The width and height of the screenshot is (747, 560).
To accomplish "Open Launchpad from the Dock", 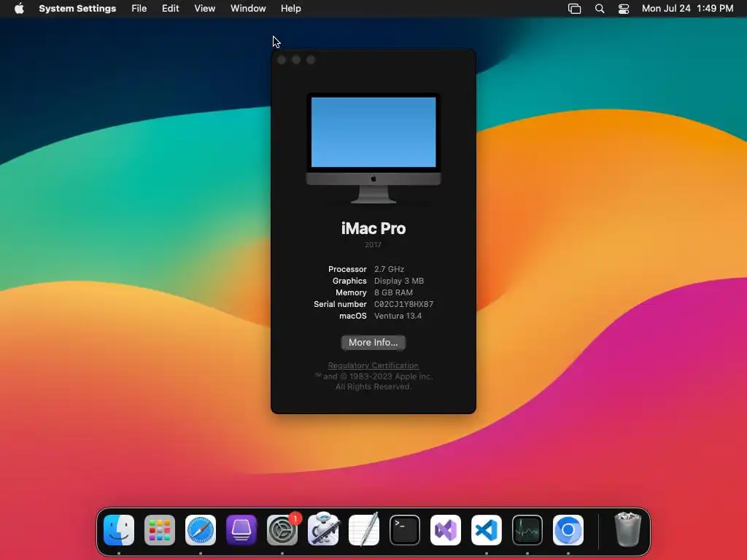I will coord(160,530).
